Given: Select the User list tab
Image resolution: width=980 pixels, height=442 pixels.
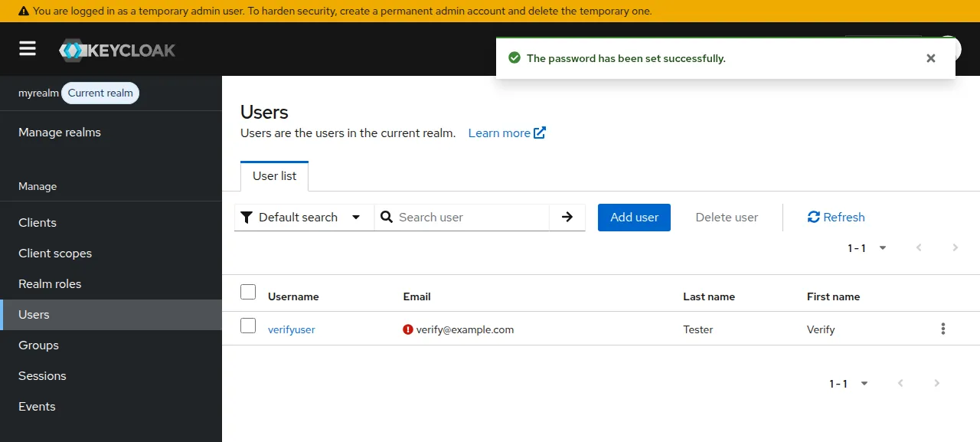Looking at the screenshot, I should 275,175.
